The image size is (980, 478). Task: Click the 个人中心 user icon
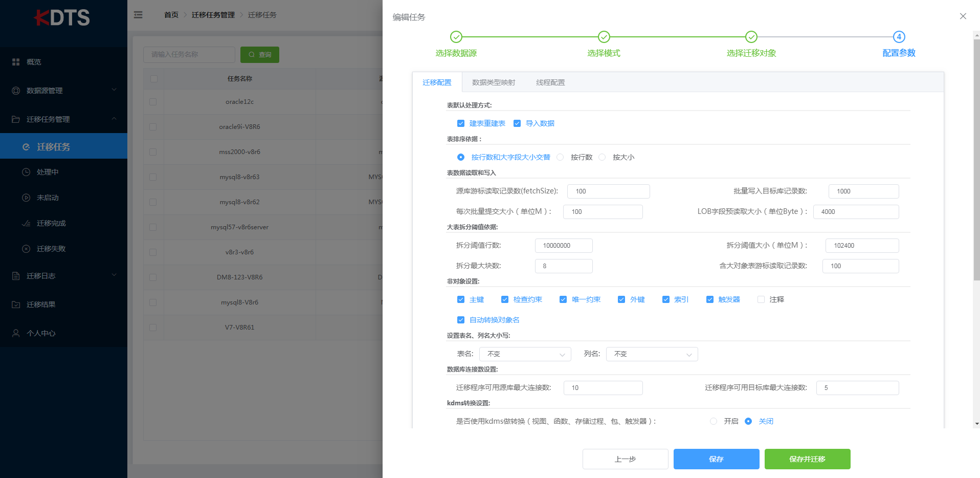click(x=16, y=333)
